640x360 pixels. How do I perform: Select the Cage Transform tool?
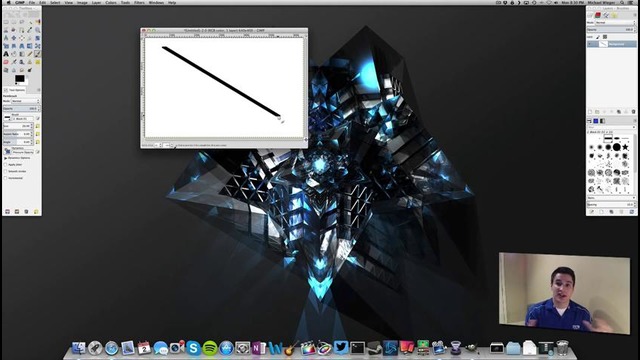38,46
